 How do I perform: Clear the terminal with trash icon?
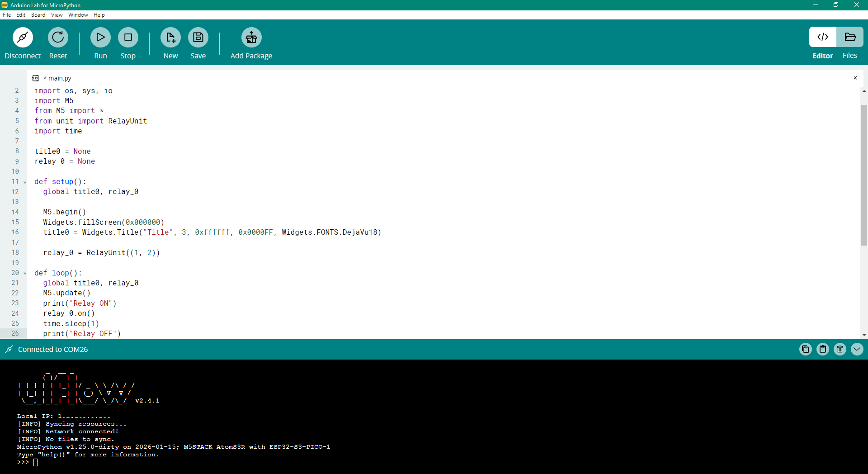840,349
